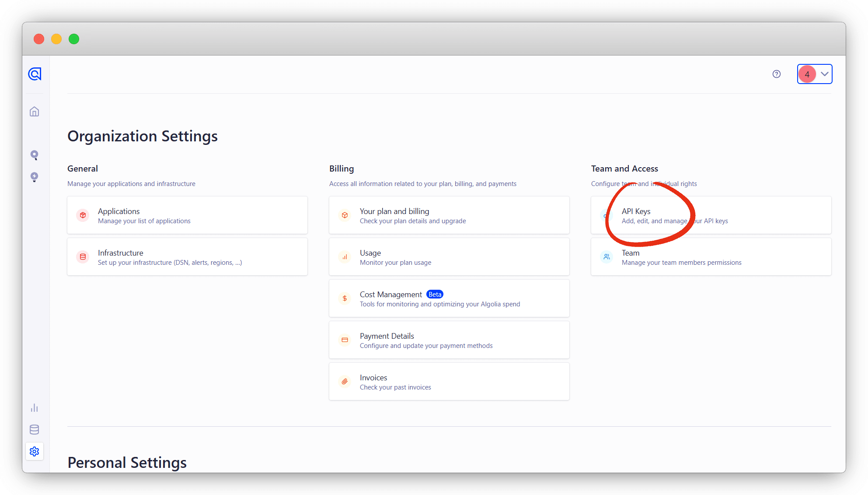Screen dimensions: 868x495
Task: Open the Applications settings card
Action: tap(187, 215)
